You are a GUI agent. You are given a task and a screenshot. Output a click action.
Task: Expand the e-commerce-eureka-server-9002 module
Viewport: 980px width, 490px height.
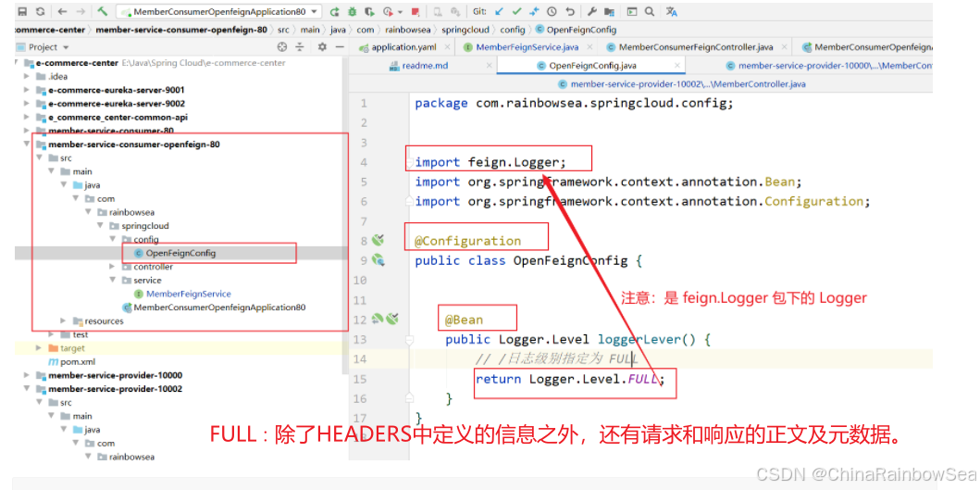tap(26, 104)
